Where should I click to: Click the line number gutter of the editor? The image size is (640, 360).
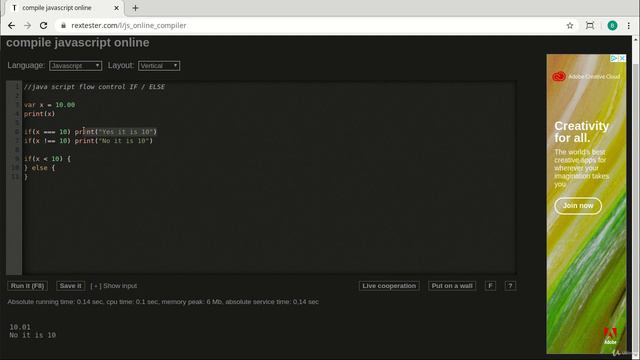click(x=14, y=178)
